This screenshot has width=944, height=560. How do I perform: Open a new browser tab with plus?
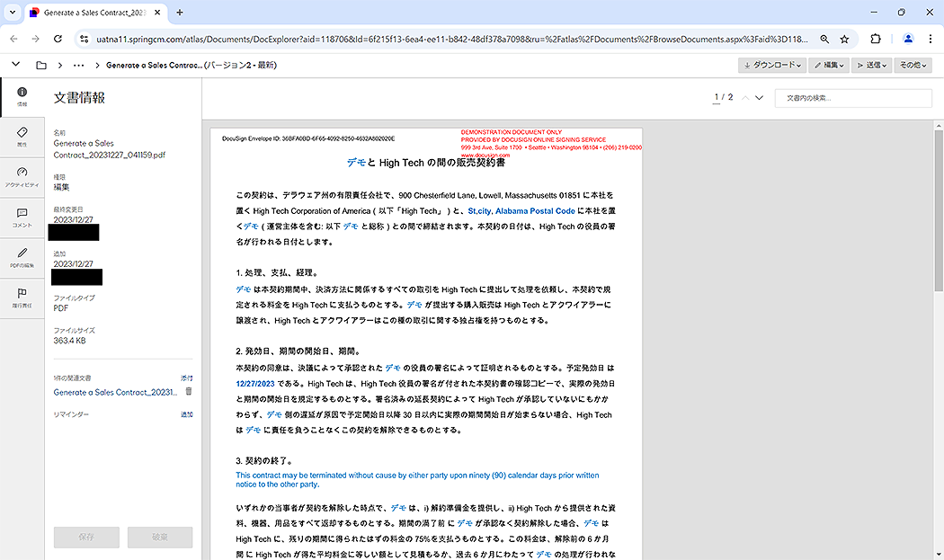point(180,12)
